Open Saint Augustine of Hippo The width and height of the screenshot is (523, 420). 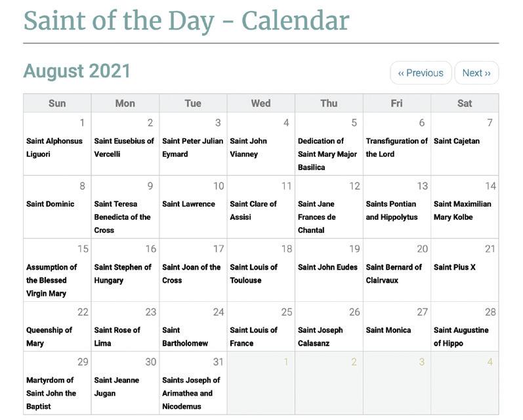point(461,337)
